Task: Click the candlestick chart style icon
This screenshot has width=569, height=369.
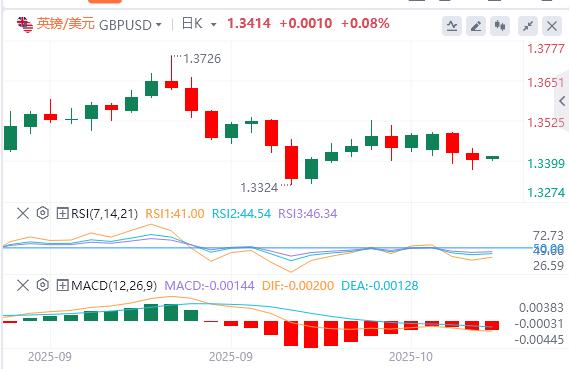Action: [x=500, y=26]
